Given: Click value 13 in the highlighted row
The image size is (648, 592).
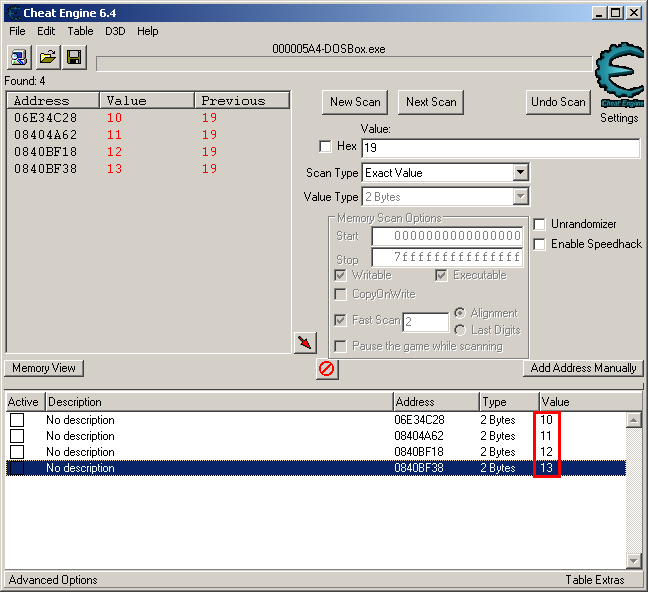Looking at the screenshot, I should [x=546, y=468].
